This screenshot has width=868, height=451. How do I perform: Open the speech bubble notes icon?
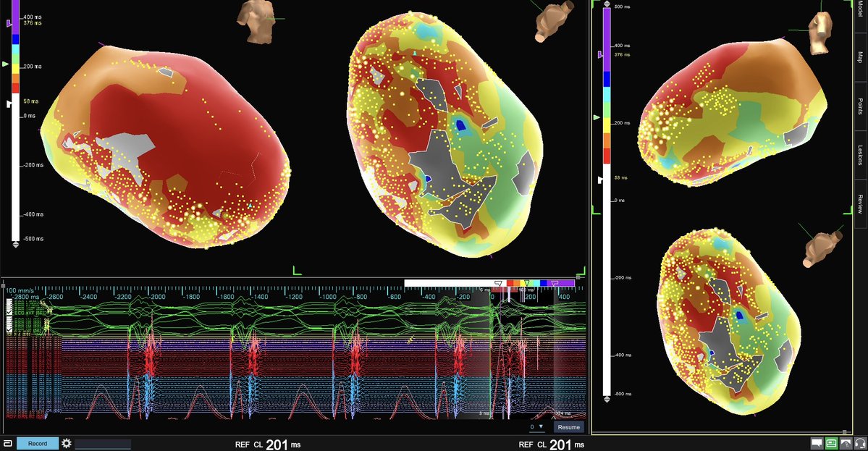click(817, 443)
